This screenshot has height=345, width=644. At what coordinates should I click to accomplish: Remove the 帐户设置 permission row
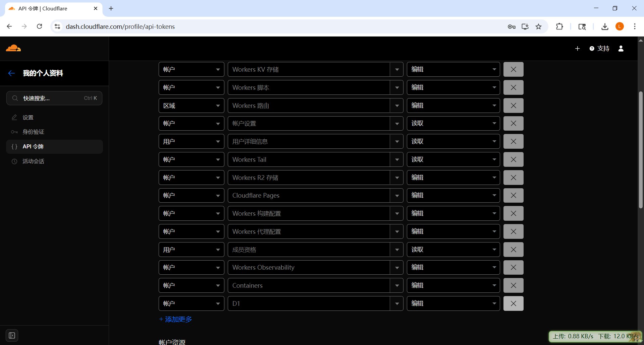click(x=513, y=123)
